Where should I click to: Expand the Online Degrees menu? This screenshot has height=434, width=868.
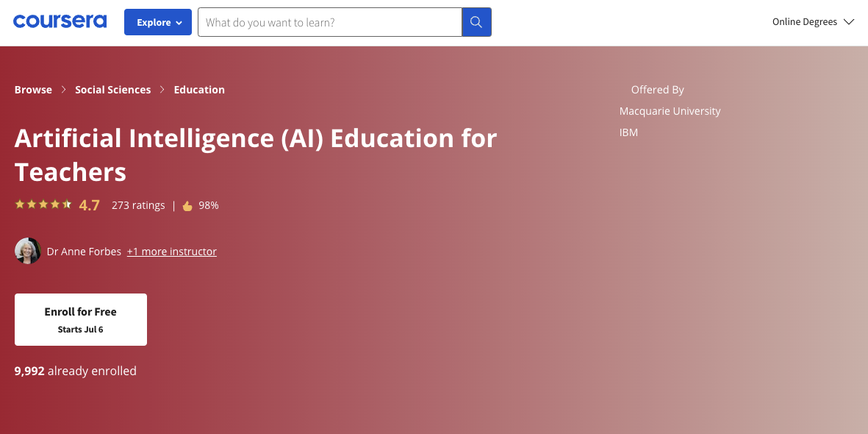point(813,21)
